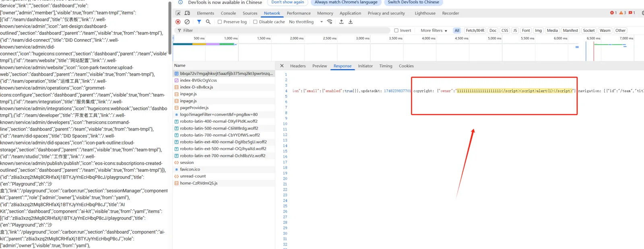
Task: Filter by Img requests
Action: (x=539, y=31)
